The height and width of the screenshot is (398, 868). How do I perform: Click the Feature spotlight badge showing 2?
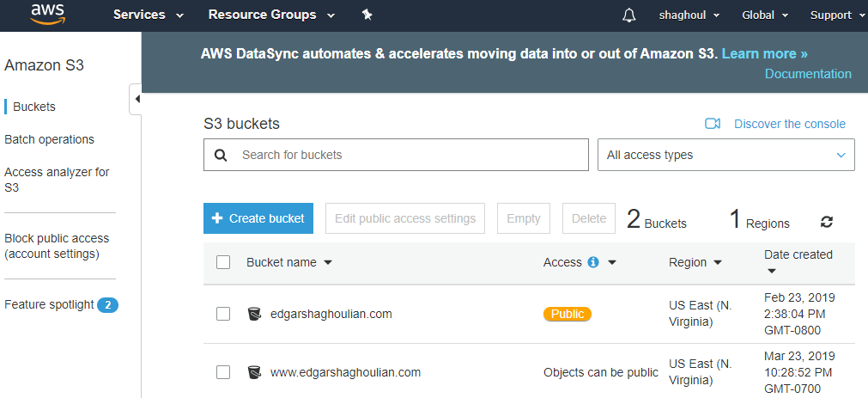coord(108,305)
